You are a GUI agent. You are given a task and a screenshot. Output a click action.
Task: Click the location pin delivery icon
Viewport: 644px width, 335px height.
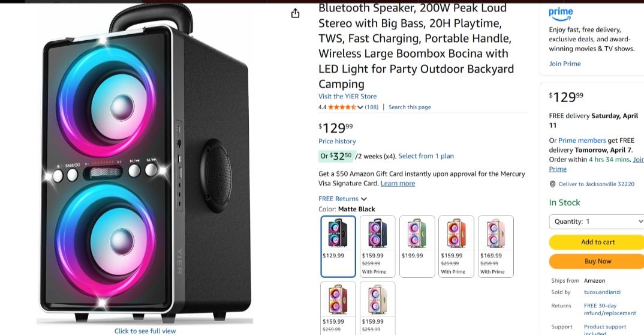(552, 184)
